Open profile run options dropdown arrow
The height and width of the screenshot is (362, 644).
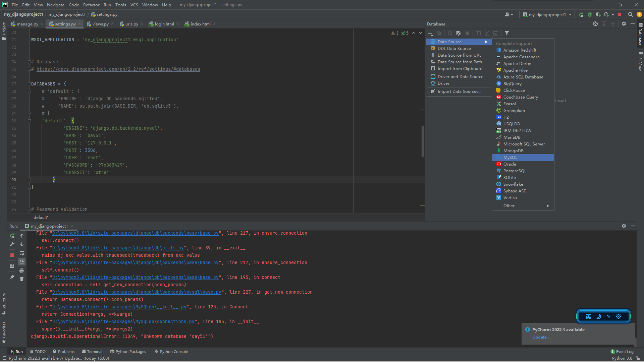point(613,14)
